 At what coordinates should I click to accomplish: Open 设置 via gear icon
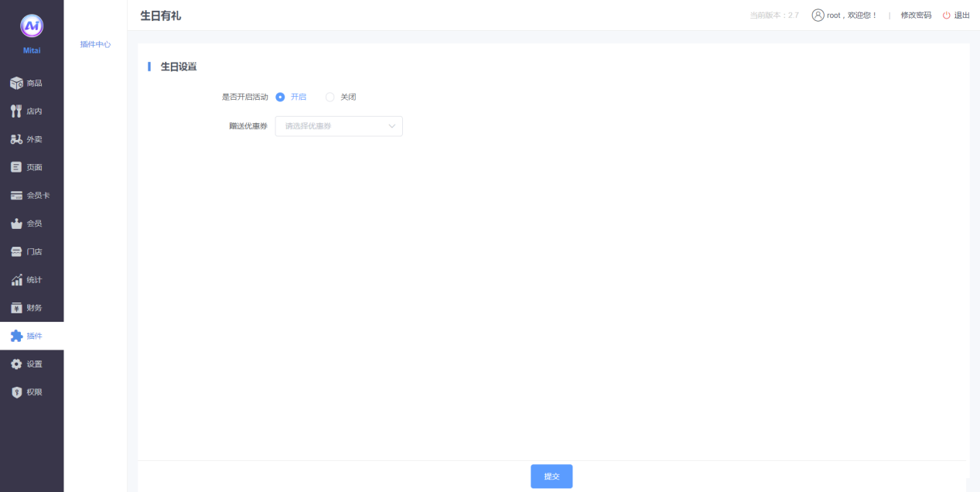coord(16,364)
